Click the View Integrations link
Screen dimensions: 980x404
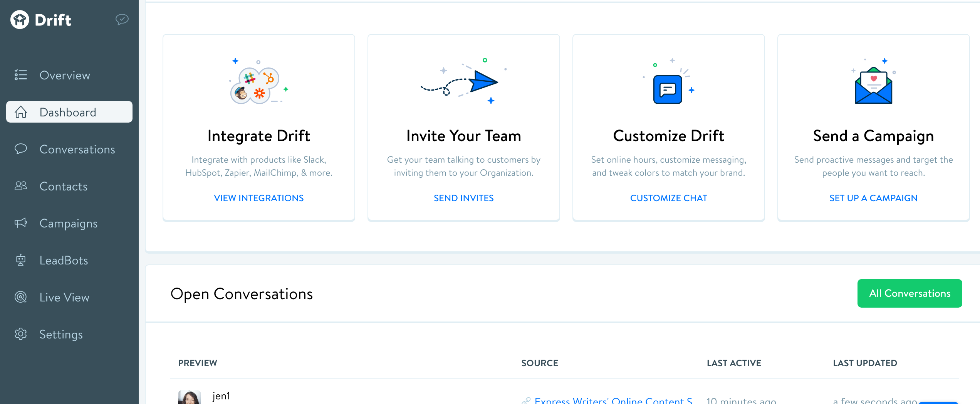coord(258,198)
